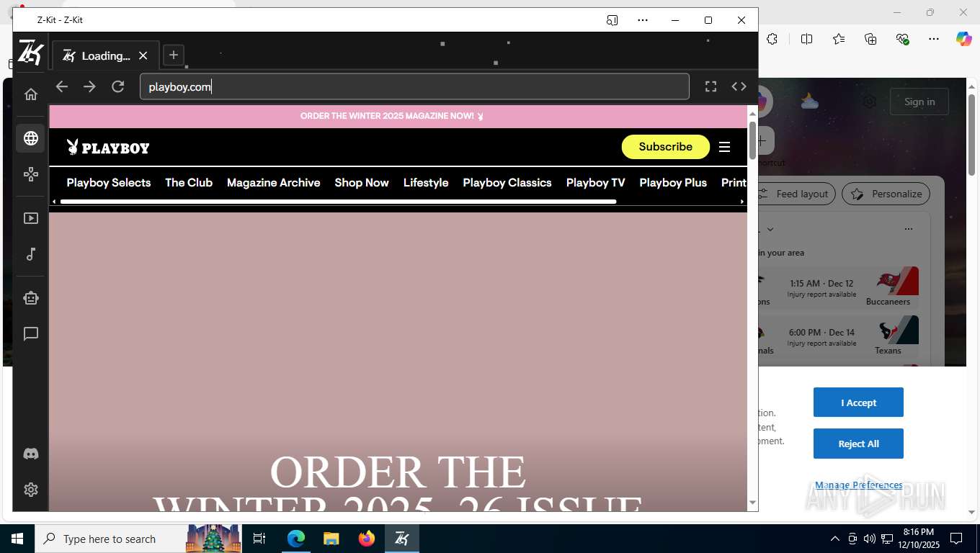
Task: Click the Playboy logo on the page
Action: (x=108, y=148)
